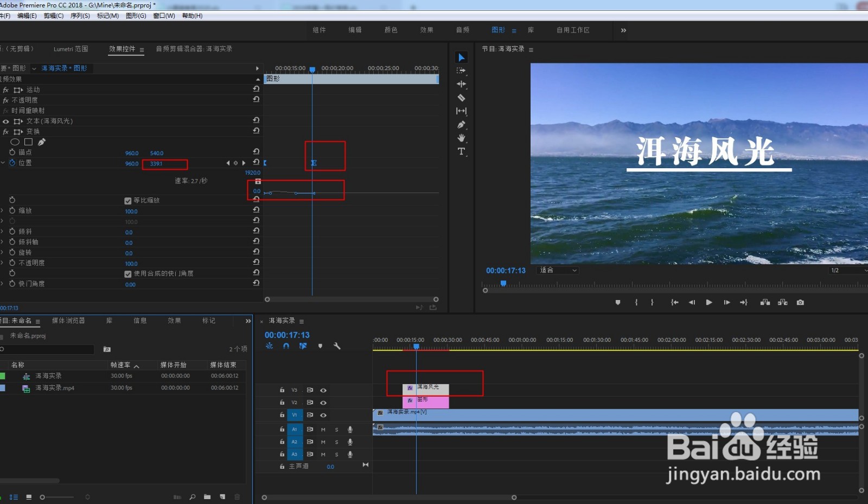Reset the 锚点 parameter

click(256, 151)
